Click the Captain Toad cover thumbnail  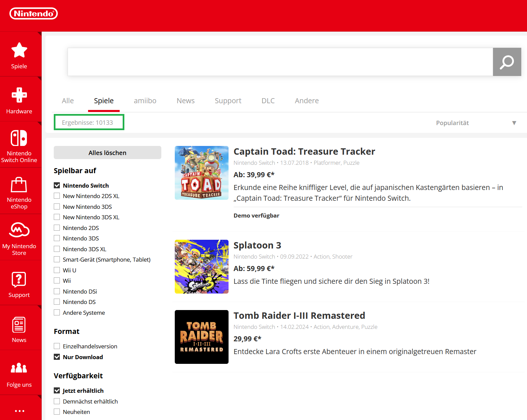(x=202, y=173)
